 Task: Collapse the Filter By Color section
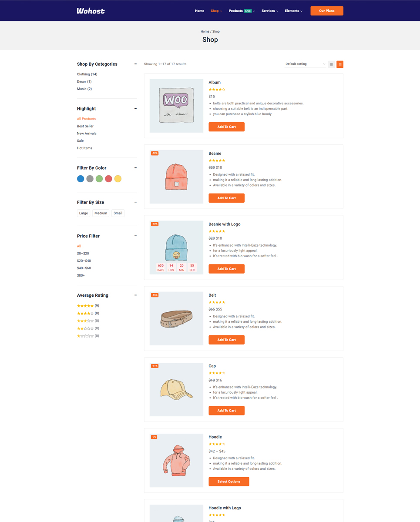pyautogui.click(x=135, y=168)
